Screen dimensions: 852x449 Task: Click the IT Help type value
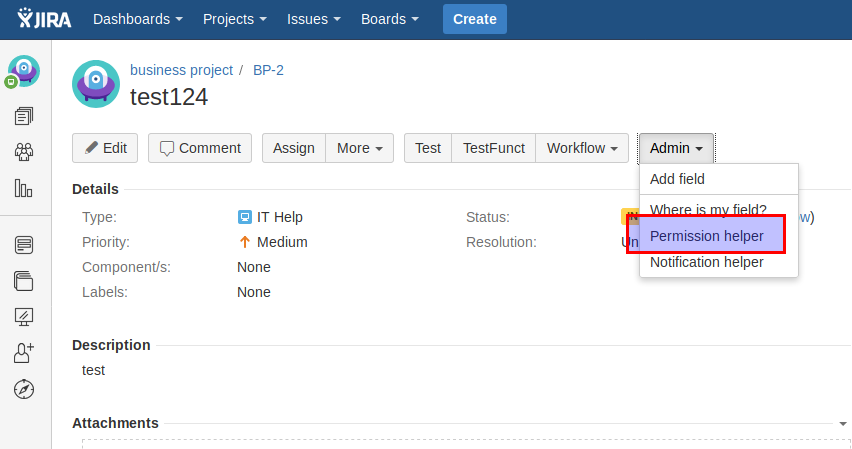click(x=280, y=217)
